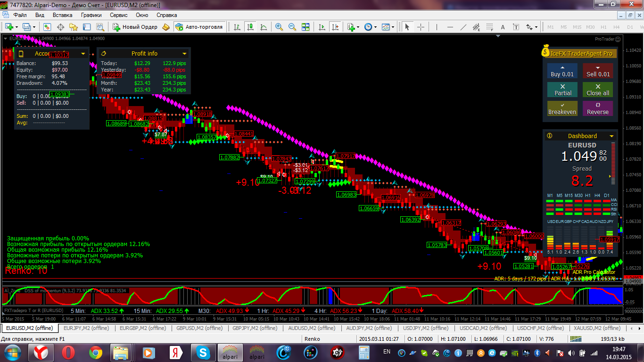Toggle chart auto-scroll icon
This screenshot has height=362, width=644.
pyautogui.click(x=322, y=27)
